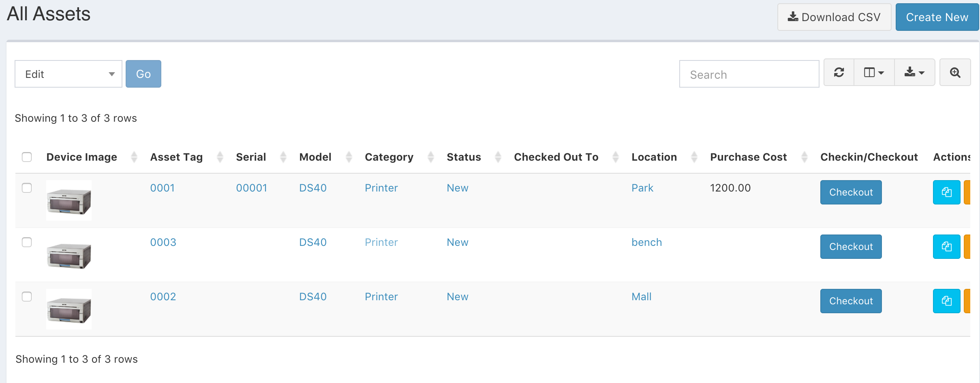The height and width of the screenshot is (383, 980).
Task: Check the row checkbox for asset 0001
Action: [27, 188]
